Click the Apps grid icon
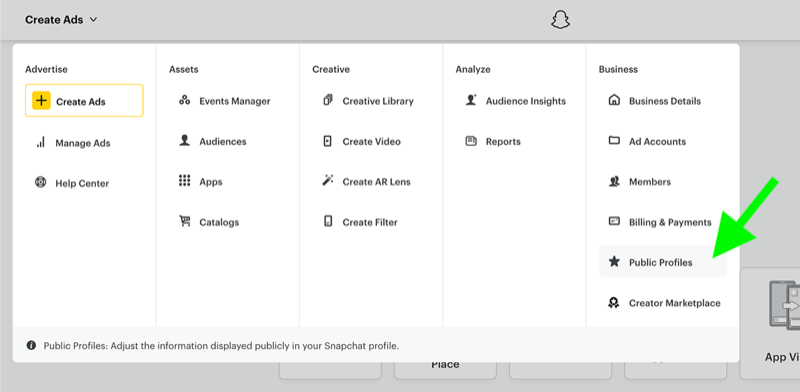 [x=185, y=181]
